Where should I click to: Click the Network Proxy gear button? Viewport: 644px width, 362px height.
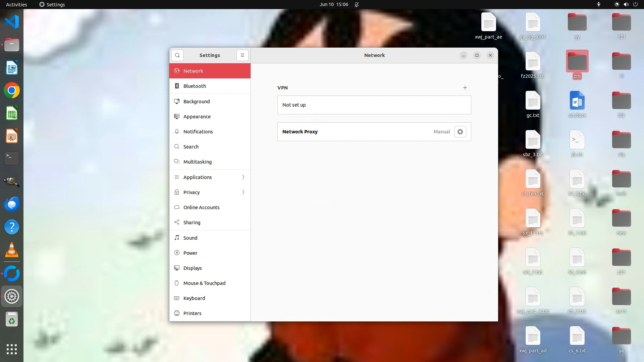click(460, 132)
